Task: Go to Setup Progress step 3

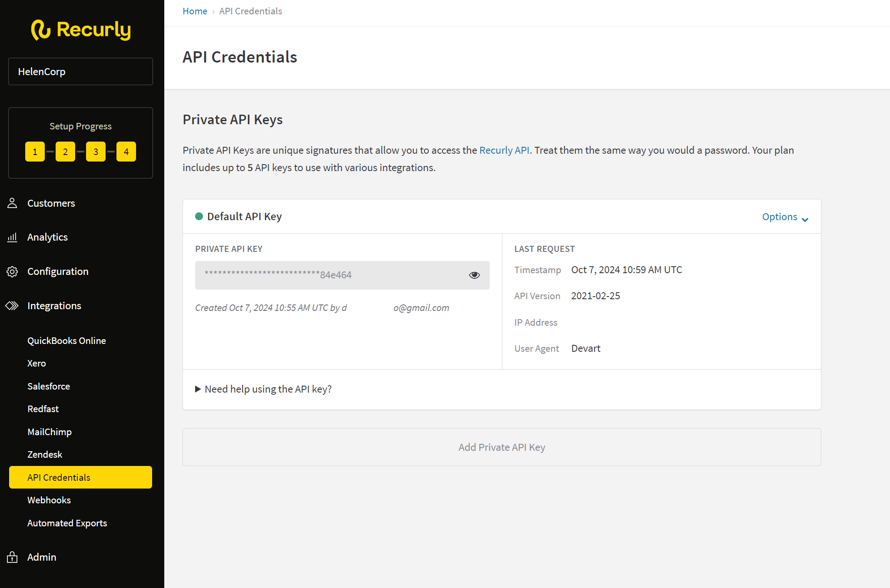Action: coord(96,152)
